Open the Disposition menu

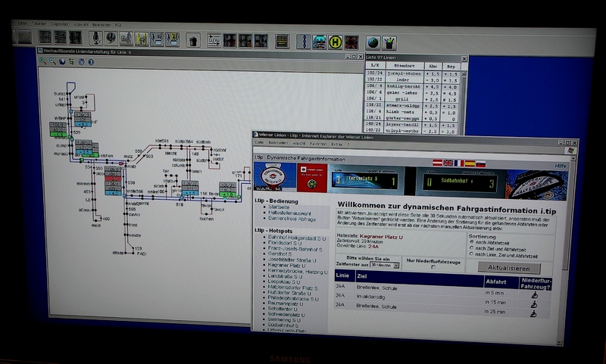[60, 24]
